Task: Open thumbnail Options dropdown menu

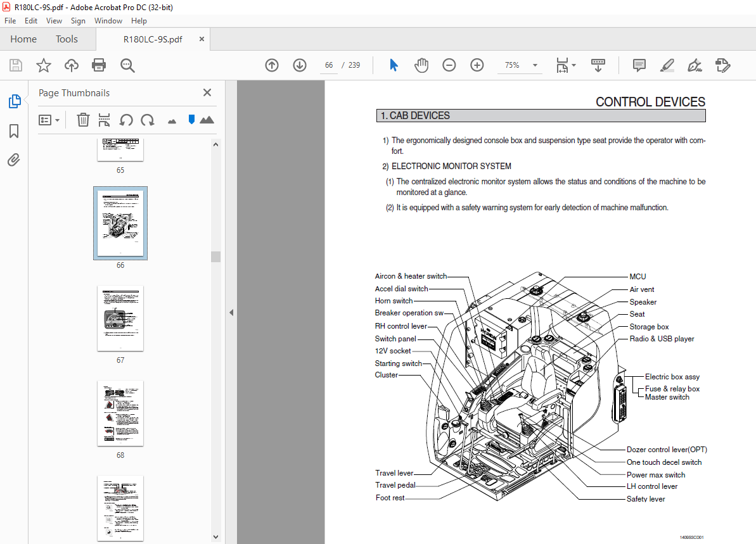Action: pyautogui.click(x=49, y=120)
